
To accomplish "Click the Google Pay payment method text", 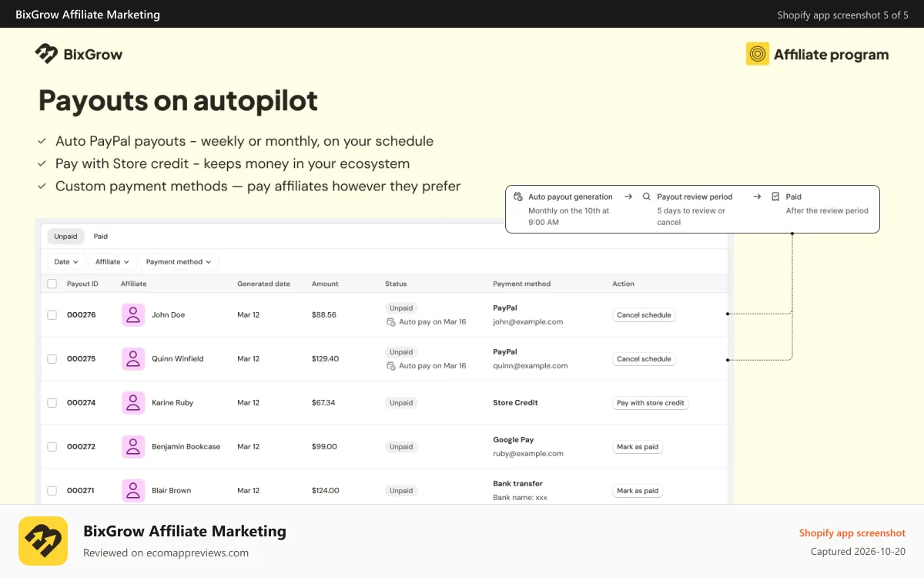I will click(513, 439).
